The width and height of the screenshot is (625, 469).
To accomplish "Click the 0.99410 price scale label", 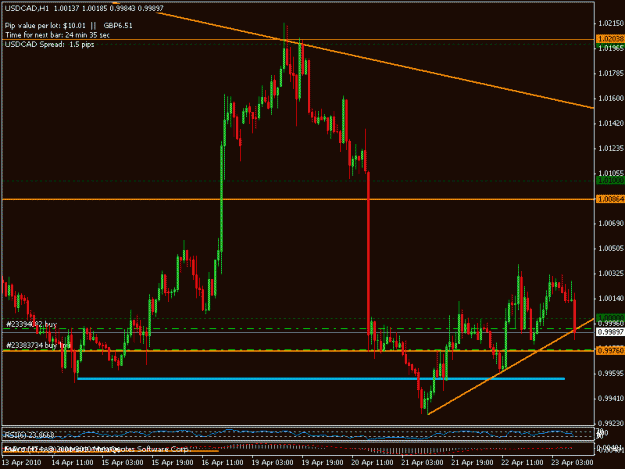I will (x=611, y=398).
